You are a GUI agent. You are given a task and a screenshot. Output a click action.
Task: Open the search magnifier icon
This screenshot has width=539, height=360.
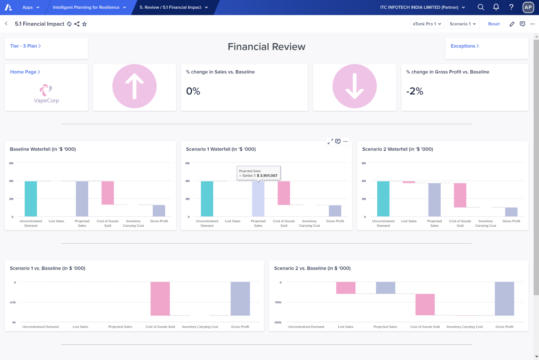pyautogui.click(x=481, y=7)
